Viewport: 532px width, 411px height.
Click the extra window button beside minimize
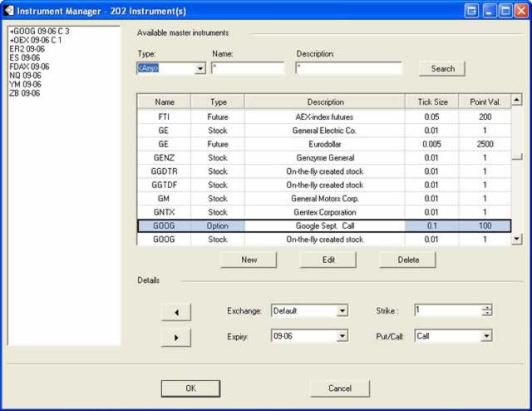tap(471, 11)
